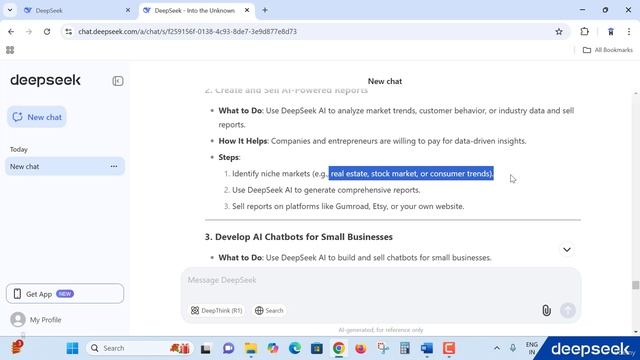Open Copilot from the taskbar

point(273,348)
